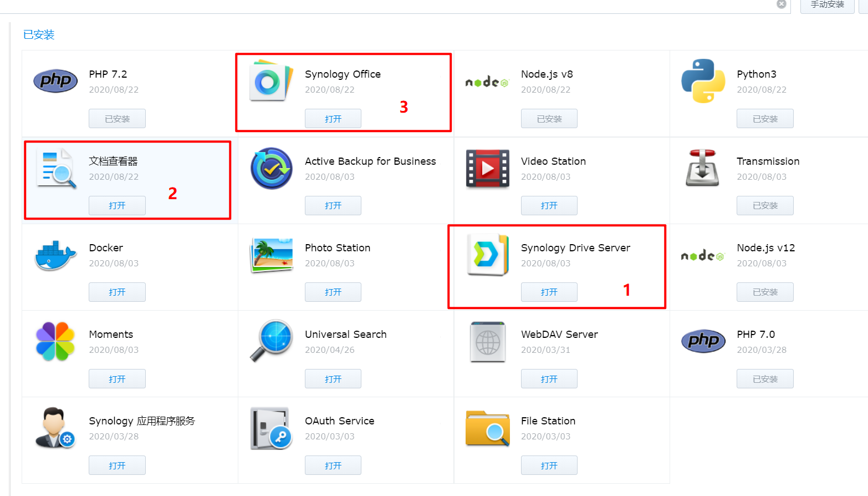Click the Node.js v12 logo
Viewport: 868px width, 496px height.
click(703, 256)
